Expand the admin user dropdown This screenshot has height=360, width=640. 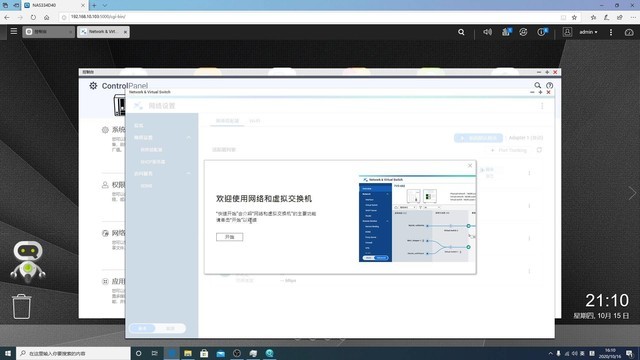tap(588, 32)
